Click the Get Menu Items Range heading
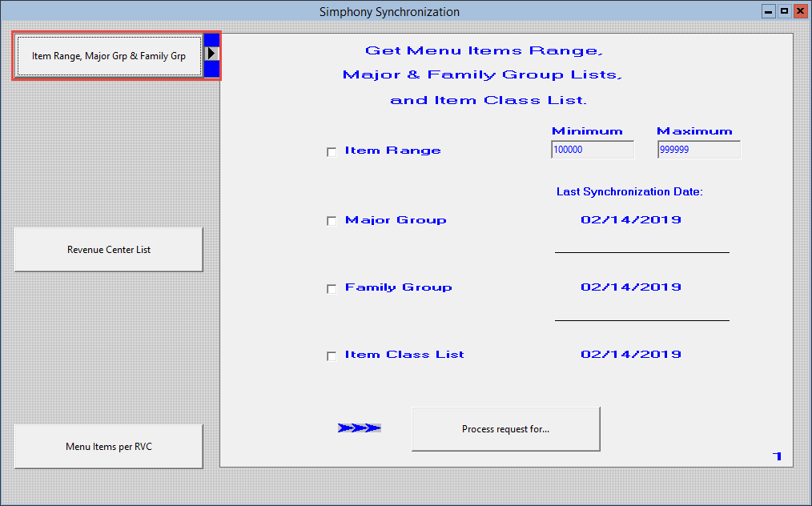The width and height of the screenshot is (812, 506). tap(483, 50)
